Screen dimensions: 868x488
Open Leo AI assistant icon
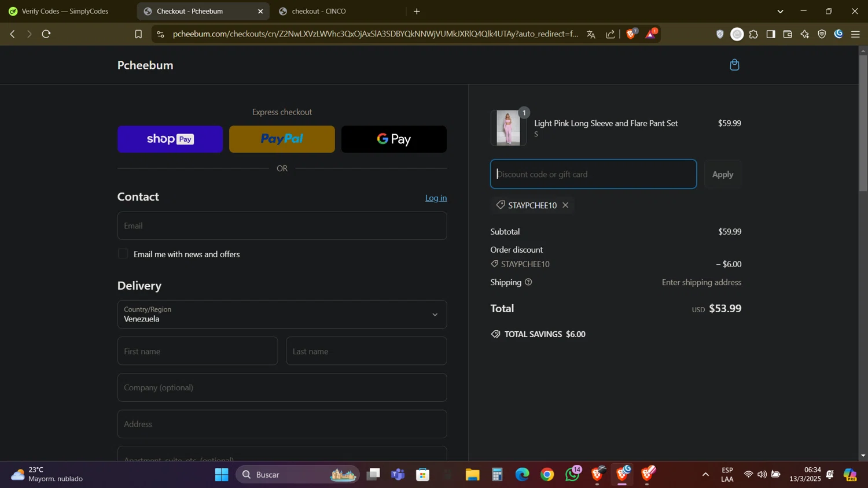pyautogui.click(x=805, y=34)
